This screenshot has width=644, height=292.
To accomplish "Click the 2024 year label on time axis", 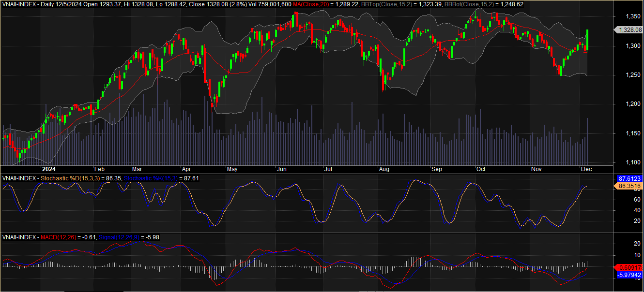I will tap(49, 169).
